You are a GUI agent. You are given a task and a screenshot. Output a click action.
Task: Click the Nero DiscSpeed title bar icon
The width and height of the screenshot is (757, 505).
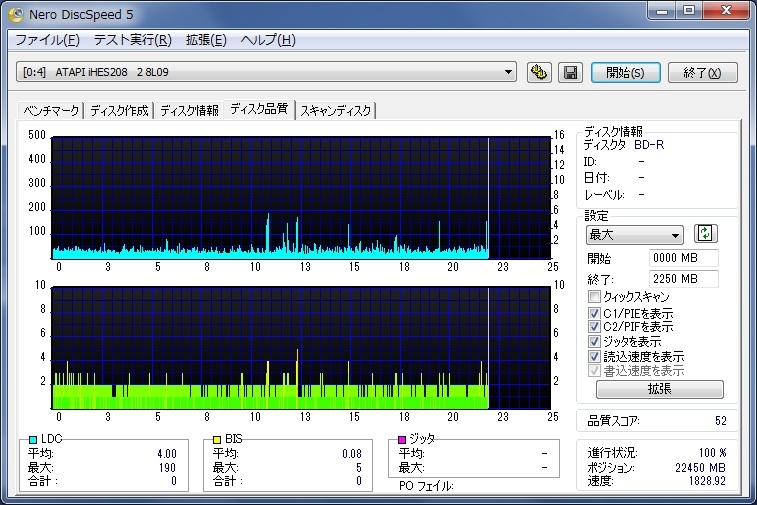16,13
